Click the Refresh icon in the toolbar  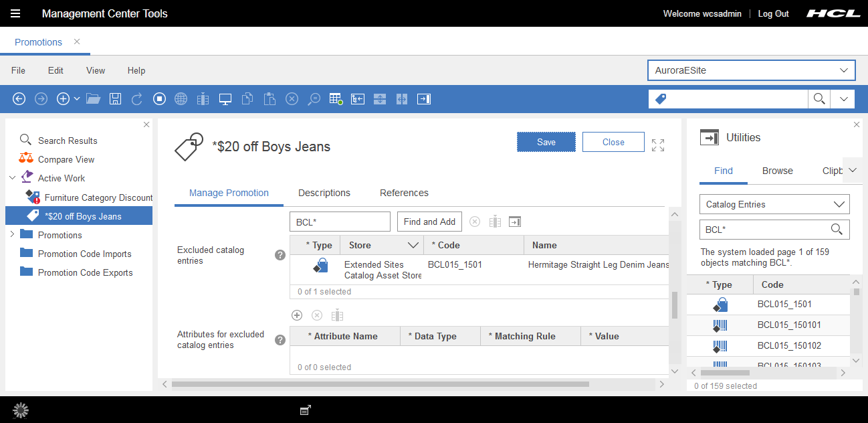tap(136, 98)
